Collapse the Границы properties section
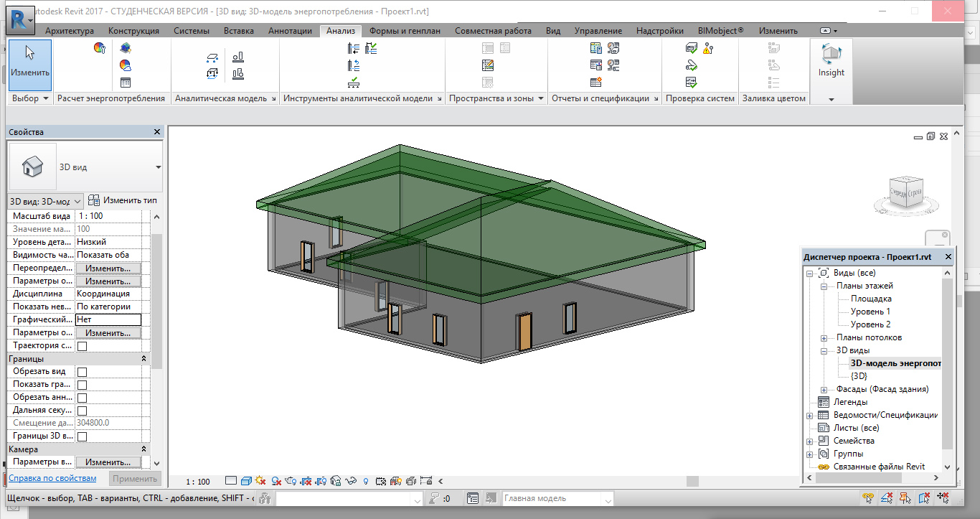 coord(143,358)
